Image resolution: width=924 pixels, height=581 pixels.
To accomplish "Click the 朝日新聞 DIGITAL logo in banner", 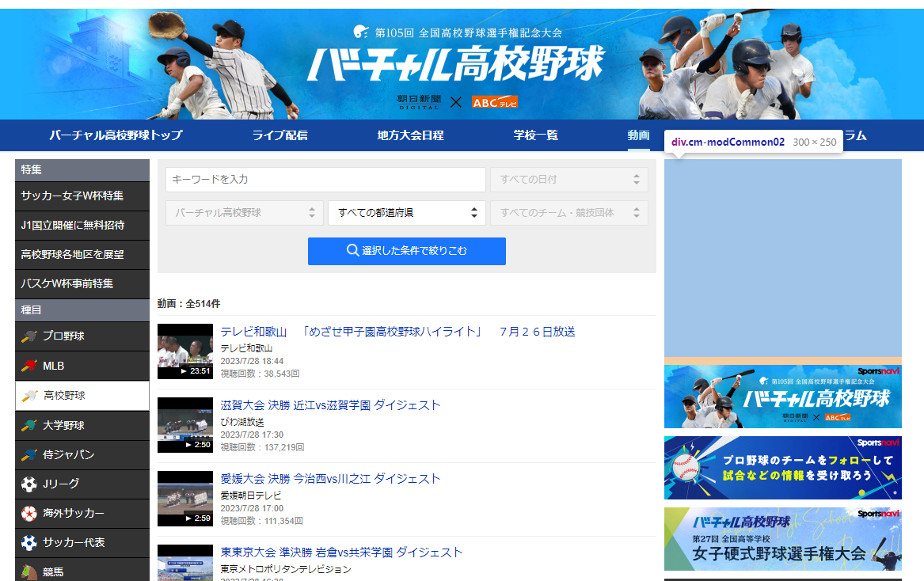I will 418,102.
